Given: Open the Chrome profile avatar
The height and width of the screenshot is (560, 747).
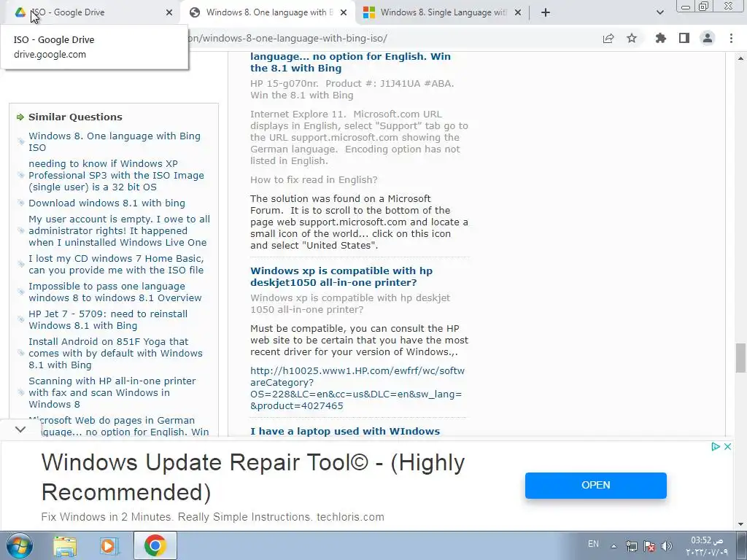Looking at the screenshot, I should (x=708, y=39).
